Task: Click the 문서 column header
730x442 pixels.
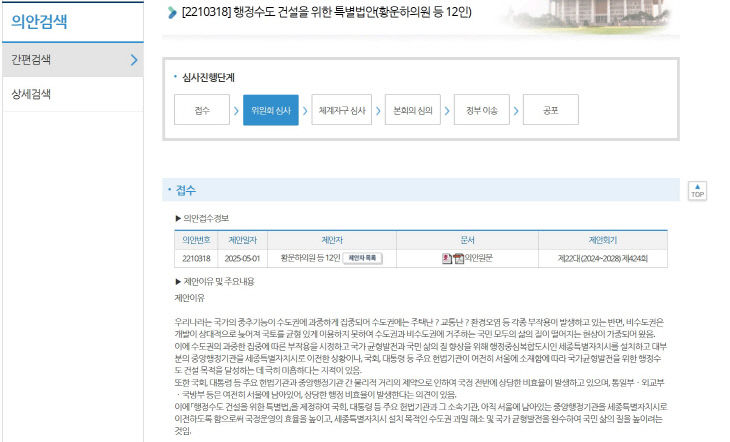Action: [467, 240]
